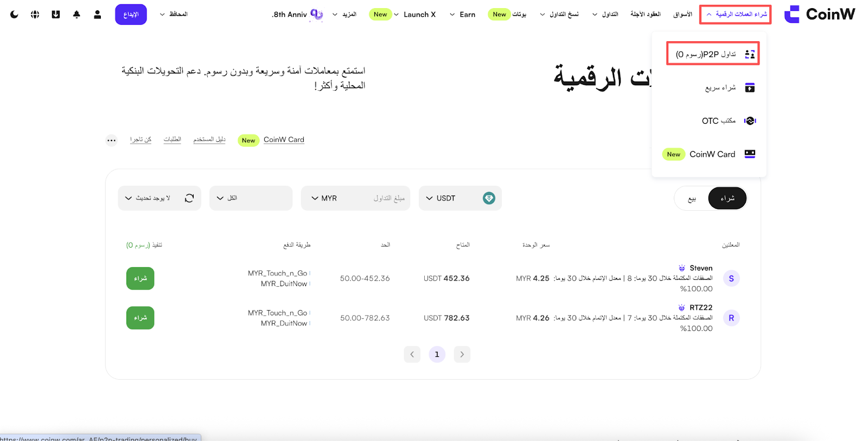Toggle dark mode moon icon
Image resolution: width=868 pixels, height=441 pixels.
[x=14, y=15]
